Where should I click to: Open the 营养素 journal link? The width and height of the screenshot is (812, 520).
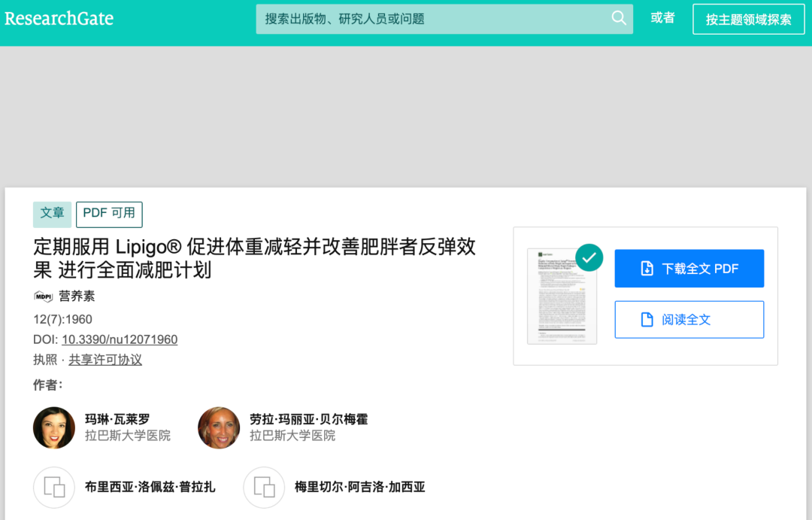77,296
